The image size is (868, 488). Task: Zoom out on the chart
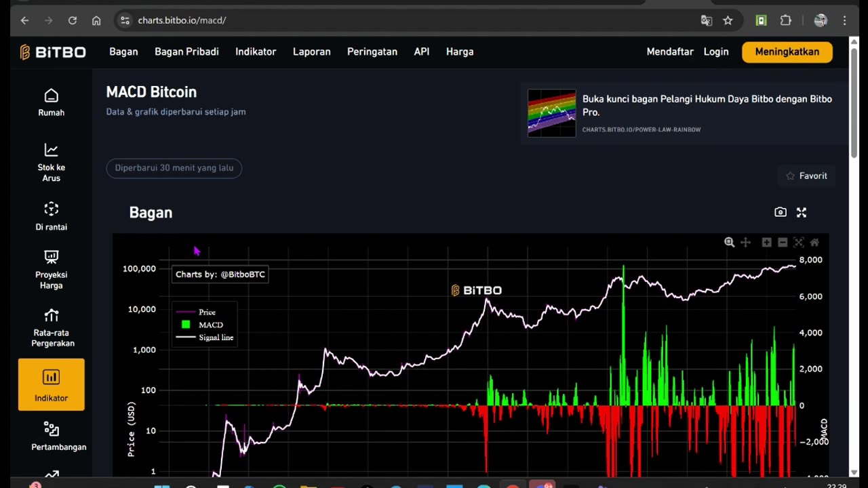pyautogui.click(x=783, y=242)
